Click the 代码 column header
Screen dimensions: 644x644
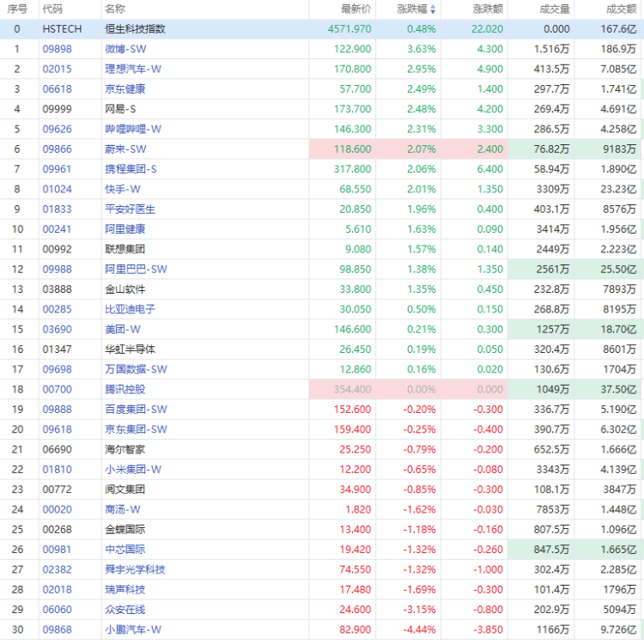click(52, 9)
